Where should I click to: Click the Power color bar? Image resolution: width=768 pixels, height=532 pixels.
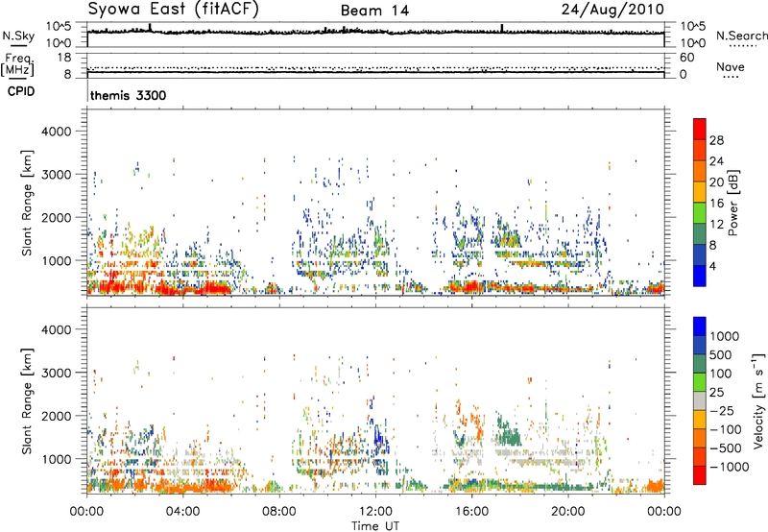click(x=700, y=203)
